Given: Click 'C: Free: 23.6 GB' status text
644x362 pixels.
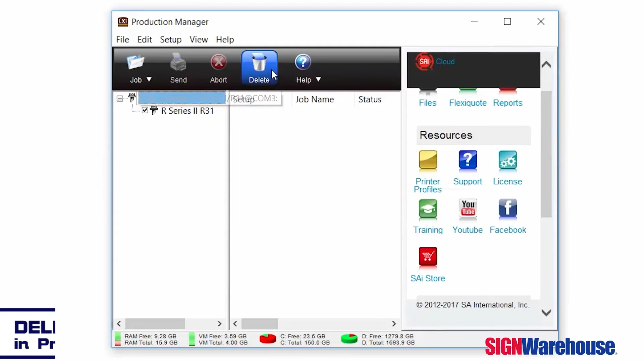Looking at the screenshot, I should pos(303,336).
